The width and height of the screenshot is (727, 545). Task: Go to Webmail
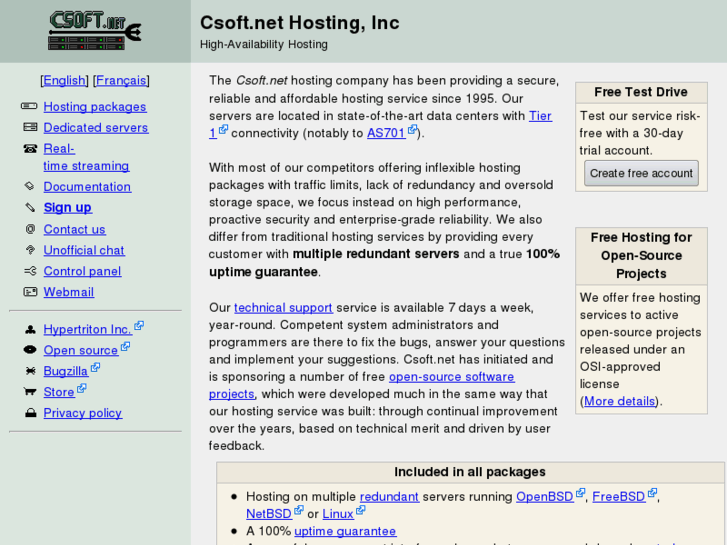point(69,292)
